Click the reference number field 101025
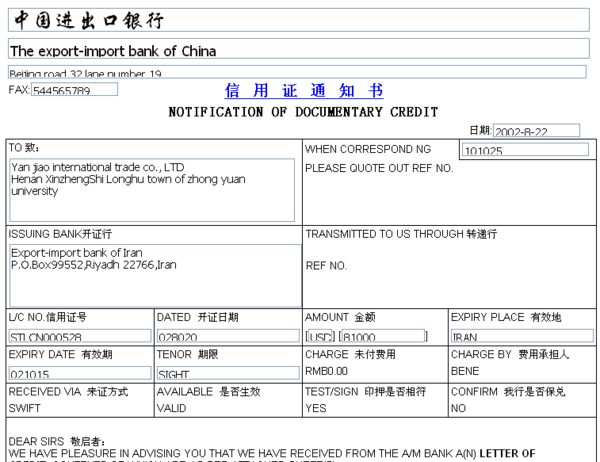Viewport: 600px width, 462px height. (524, 150)
